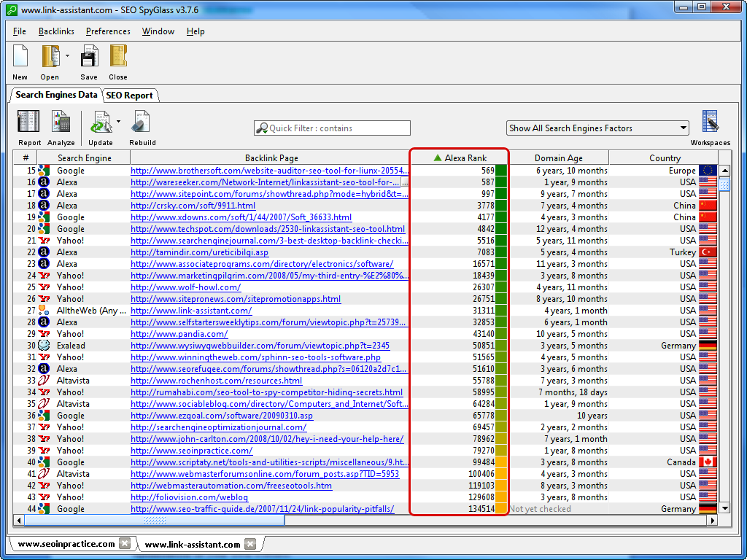This screenshot has height=560, width=747.
Task: Open the www.wolf-howl.com link
Action: pyautogui.click(x=186, y=287)
